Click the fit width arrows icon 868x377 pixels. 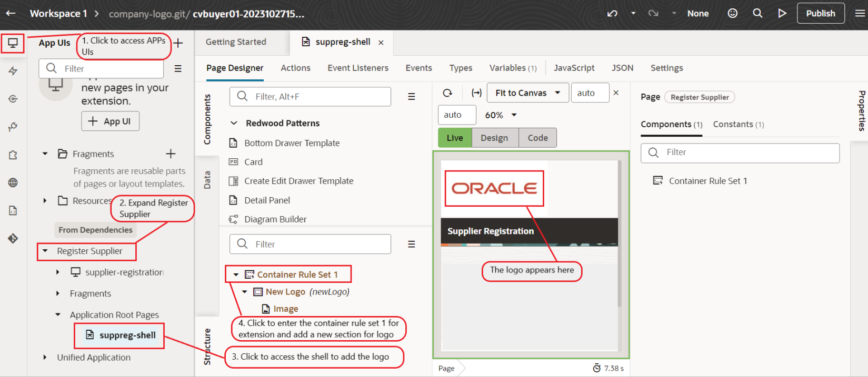[476, 93]
